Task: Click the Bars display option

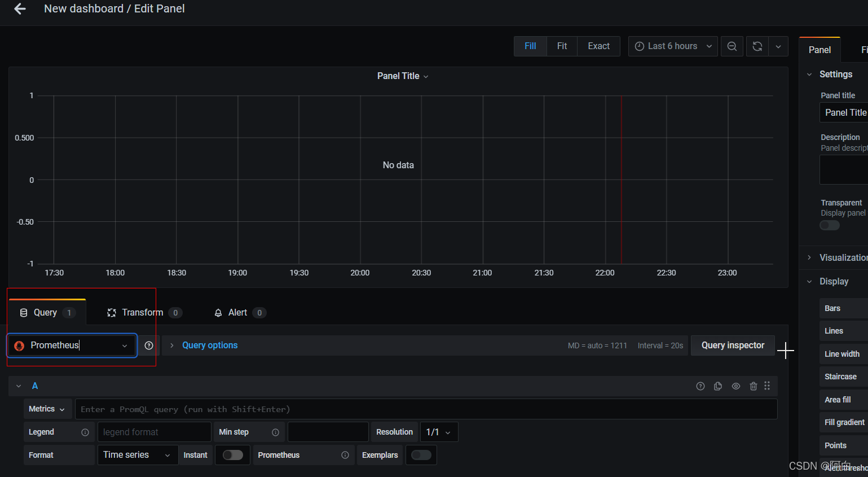Action: click(843, 308)
